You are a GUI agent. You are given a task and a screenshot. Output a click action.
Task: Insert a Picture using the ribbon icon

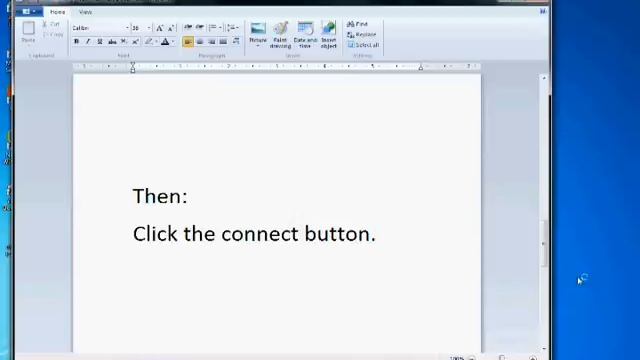[258, 29]
